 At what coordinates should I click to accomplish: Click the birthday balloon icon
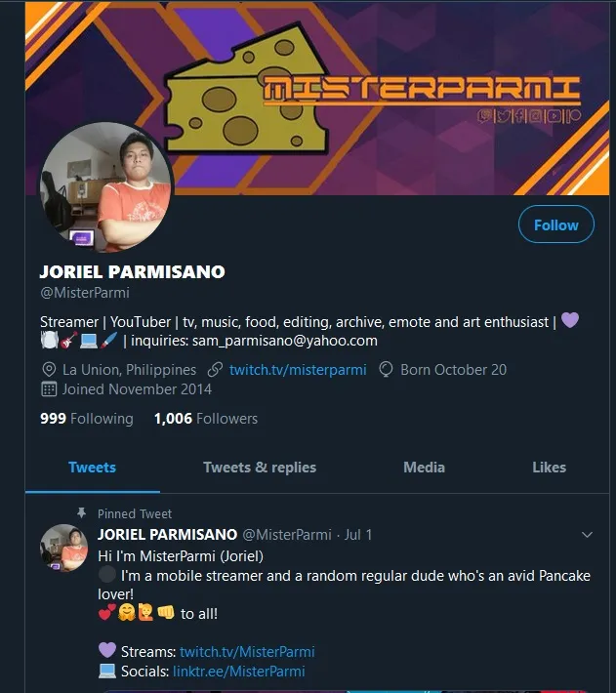[x=386, y=370]
